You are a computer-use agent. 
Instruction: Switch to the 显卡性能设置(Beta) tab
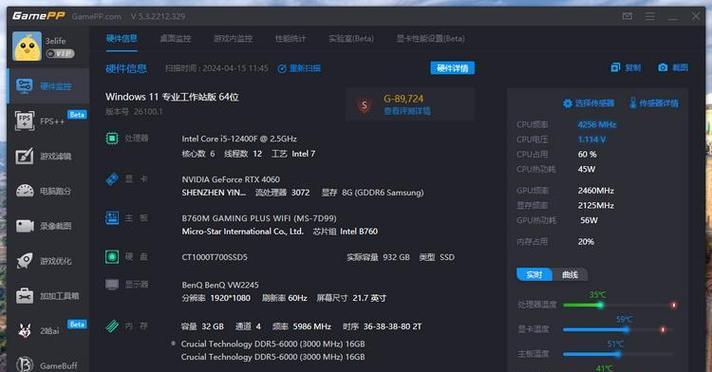[430, 39]
